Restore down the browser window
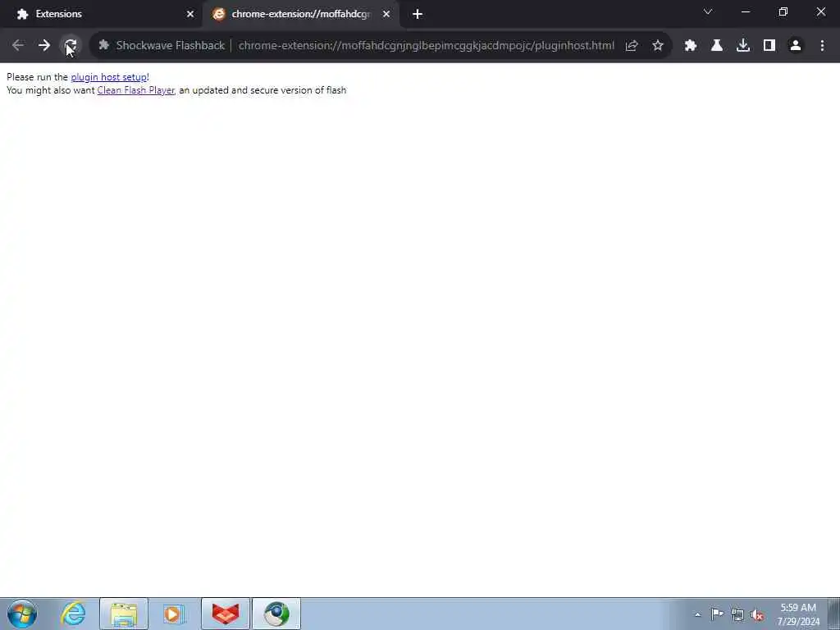The width and height of the screenshot is (840, 630). point(783,11)
